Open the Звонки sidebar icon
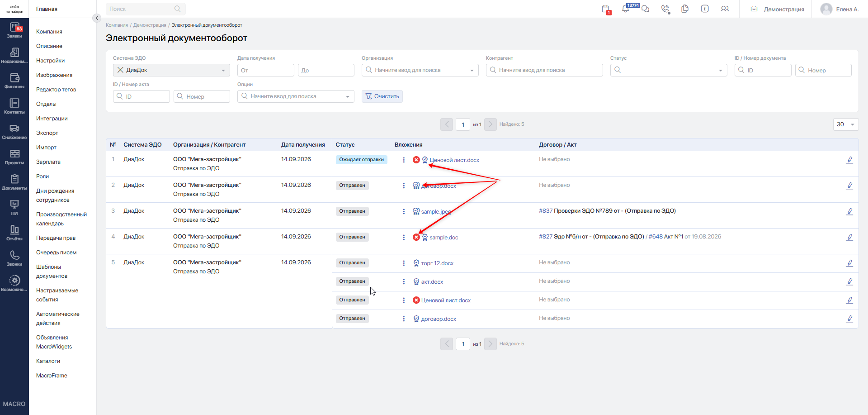 (x=14, y=258)
